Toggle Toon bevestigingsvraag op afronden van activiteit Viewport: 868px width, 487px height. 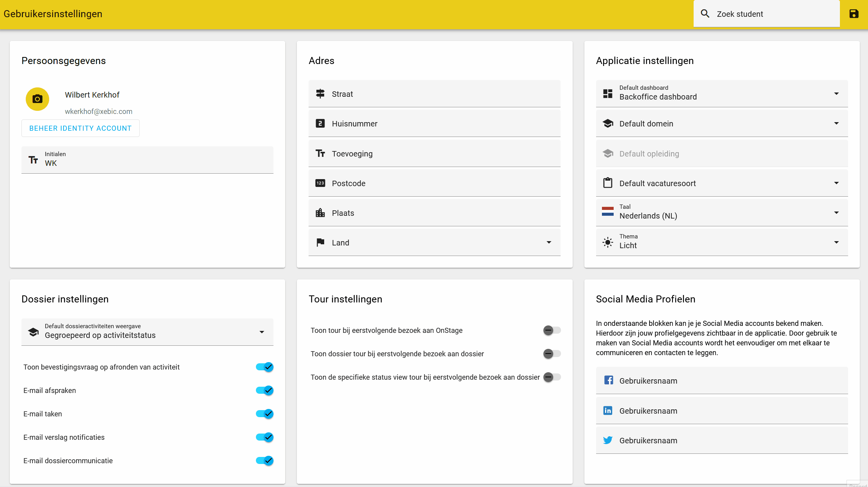(264, 367)
